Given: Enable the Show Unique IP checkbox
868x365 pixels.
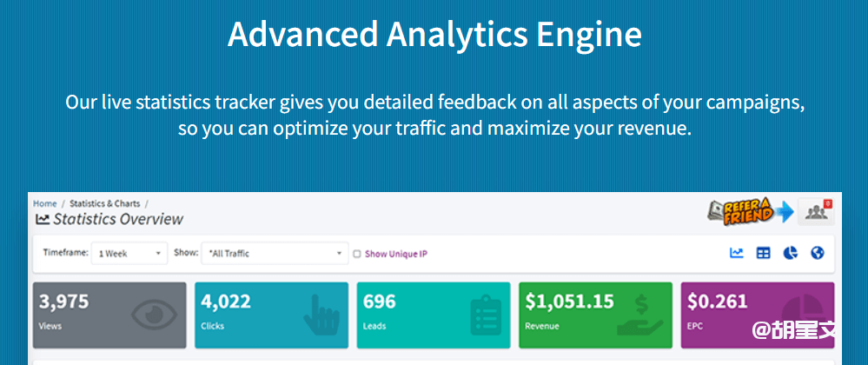Looking at the screenshot, I should coord(357,254).
